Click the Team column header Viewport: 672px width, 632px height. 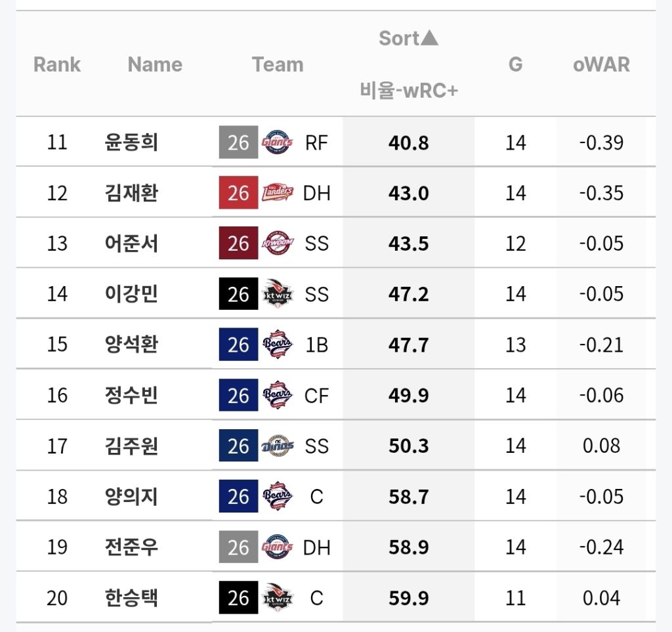click(x=278, y=64)
